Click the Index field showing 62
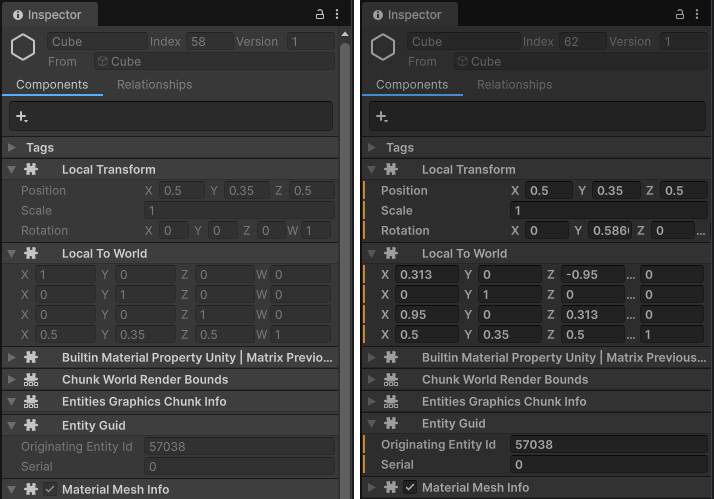 (582, 41)
